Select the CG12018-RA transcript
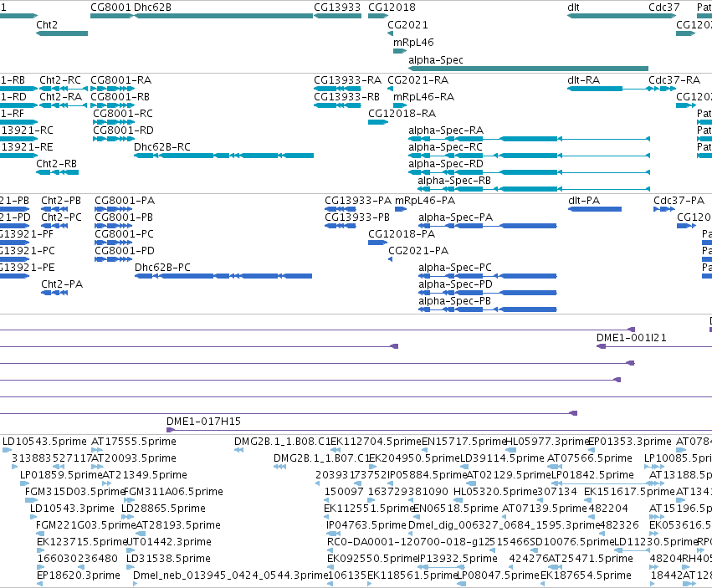Screen dimensions: 712x588 (378, 122)
